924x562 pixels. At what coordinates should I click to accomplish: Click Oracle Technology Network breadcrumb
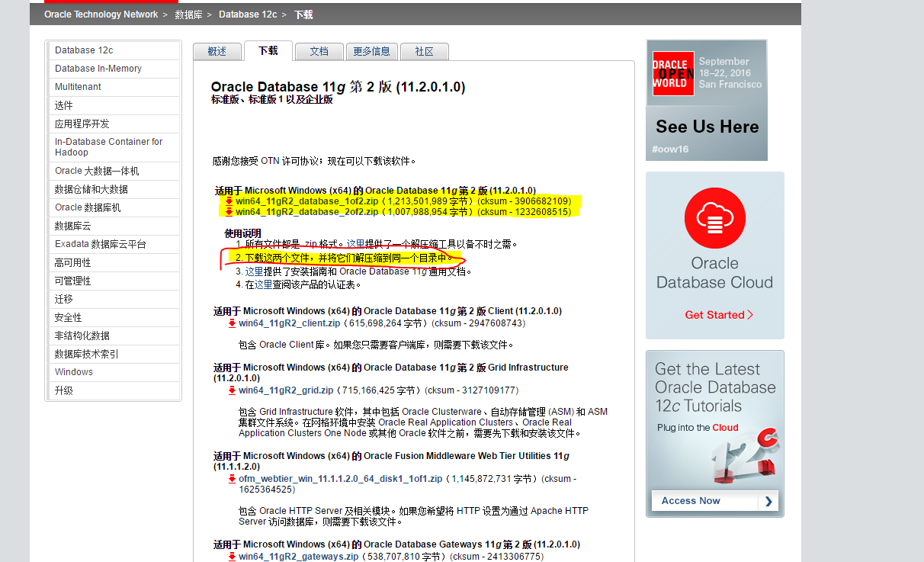pos(101,14)
